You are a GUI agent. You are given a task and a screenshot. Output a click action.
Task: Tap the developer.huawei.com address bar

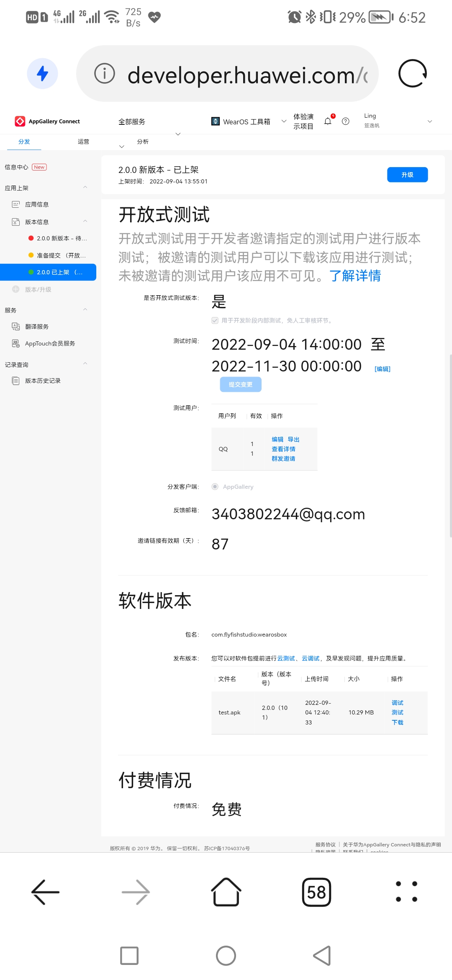click(227, 74)
